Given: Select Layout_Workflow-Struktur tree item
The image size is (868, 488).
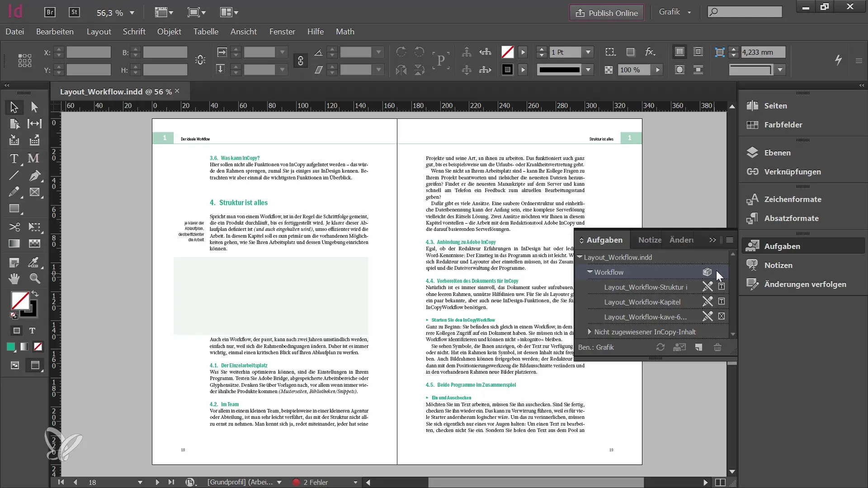Looking at the screenshot, I should tap(644, 287).
